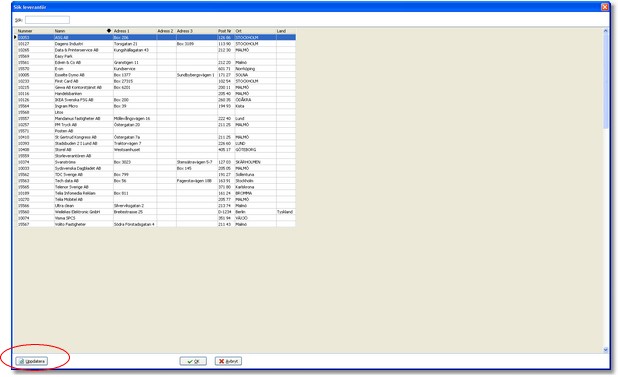Select the E-on row

[x=156, y=69]
